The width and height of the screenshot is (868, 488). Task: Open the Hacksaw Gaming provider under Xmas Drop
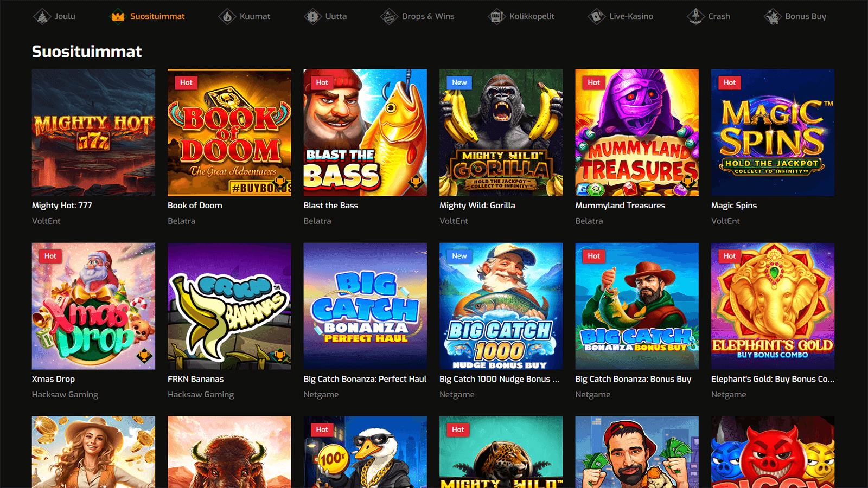[65, 395]
